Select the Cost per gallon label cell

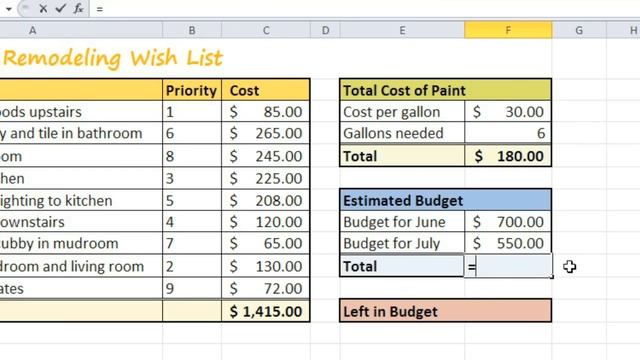coord(402,112)
